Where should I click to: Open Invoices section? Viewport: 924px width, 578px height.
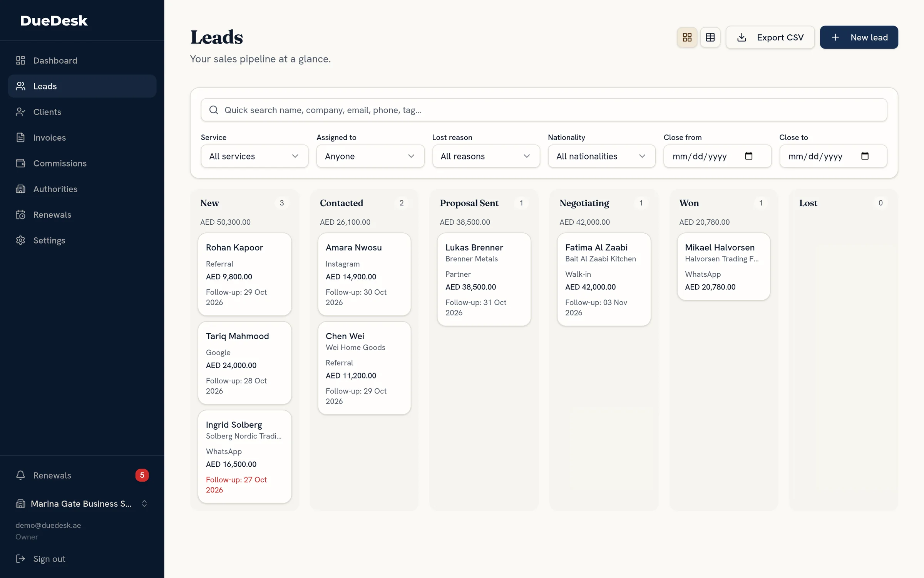click(x=82, y=138)
